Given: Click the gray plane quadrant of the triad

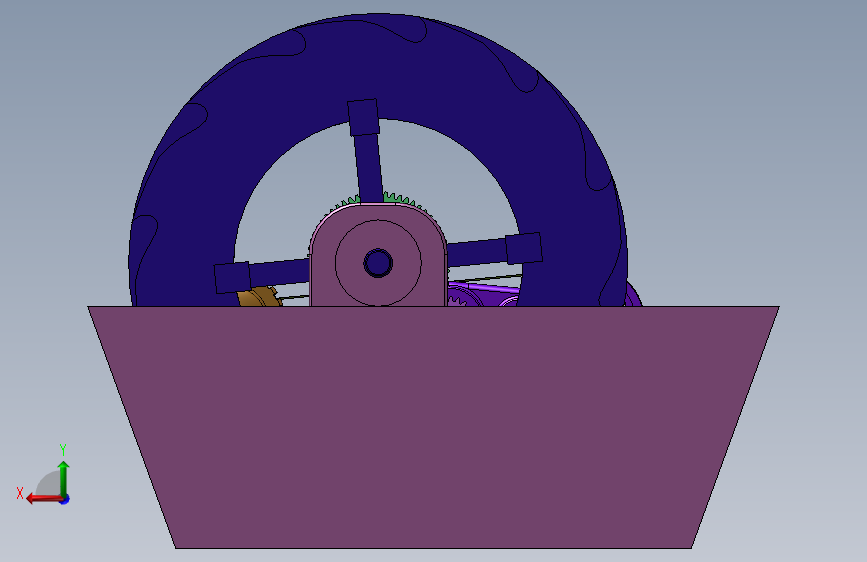Looking at the screenshot, I should [x=49, y=484].
